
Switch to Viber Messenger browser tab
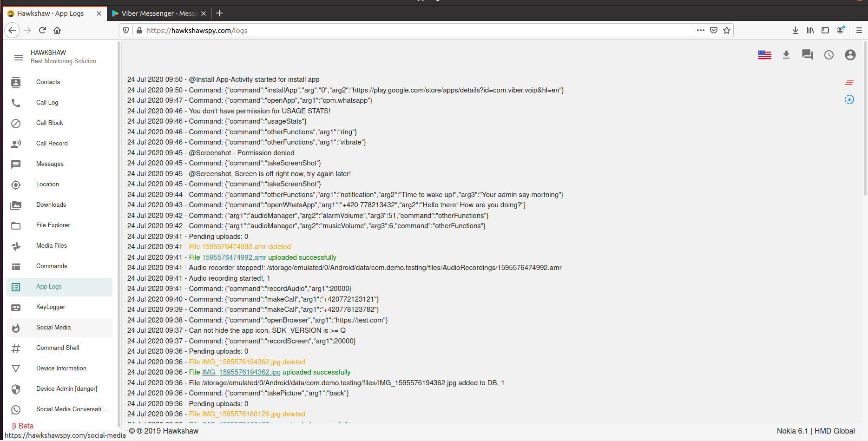tap(159, 13)
